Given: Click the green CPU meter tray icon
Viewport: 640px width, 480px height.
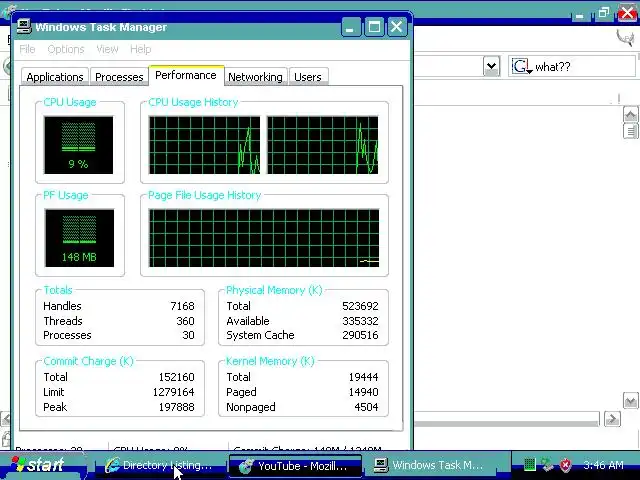Looking at the screenshot, I should 529,464.
